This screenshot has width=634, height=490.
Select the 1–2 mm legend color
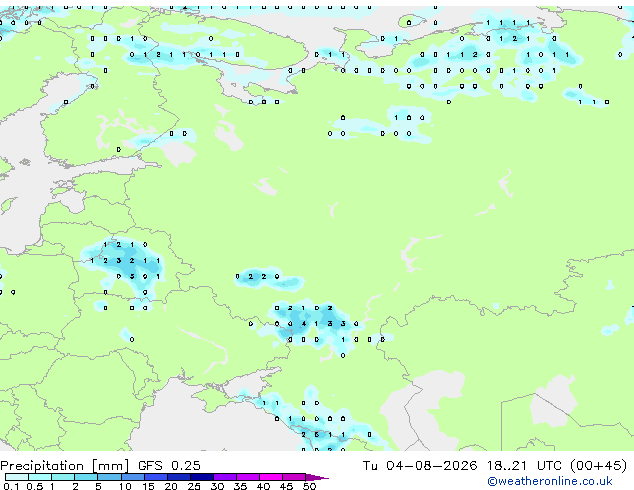(63, 477)
